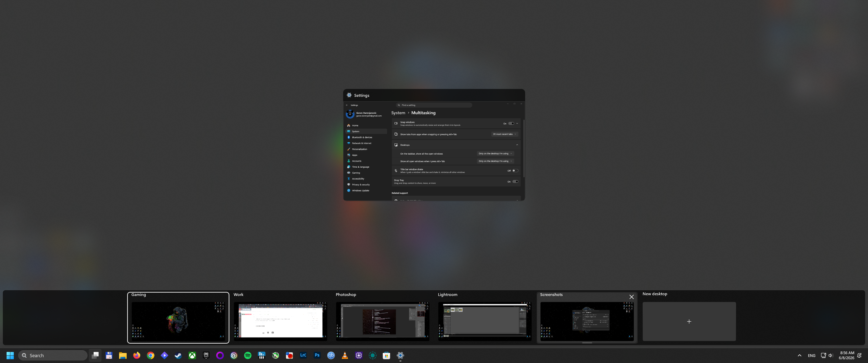Screen dimensions: 868x363
Task: Open Microsoft Store from the taskbar
Action: [x=387, y=355]
